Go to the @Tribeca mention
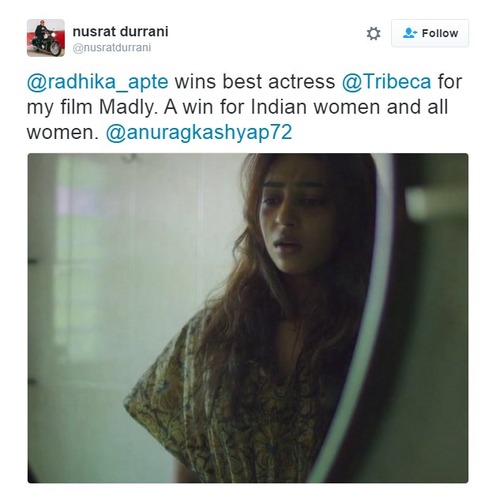 coord(386,82)
